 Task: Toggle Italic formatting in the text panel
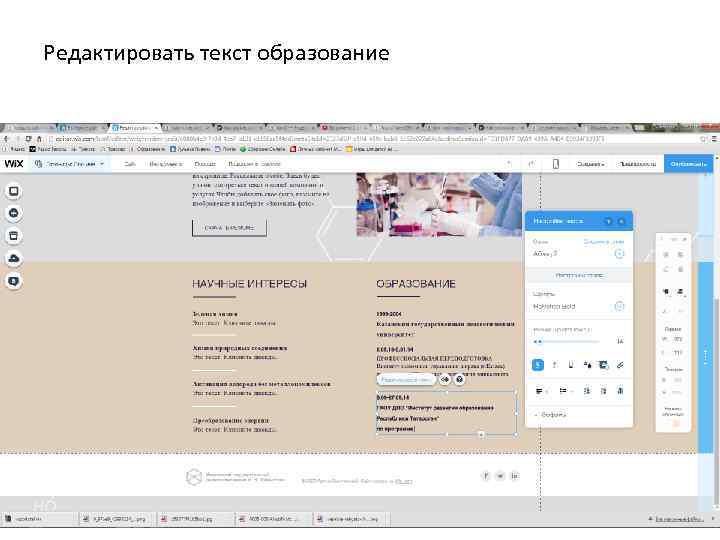tap(555, 365)
